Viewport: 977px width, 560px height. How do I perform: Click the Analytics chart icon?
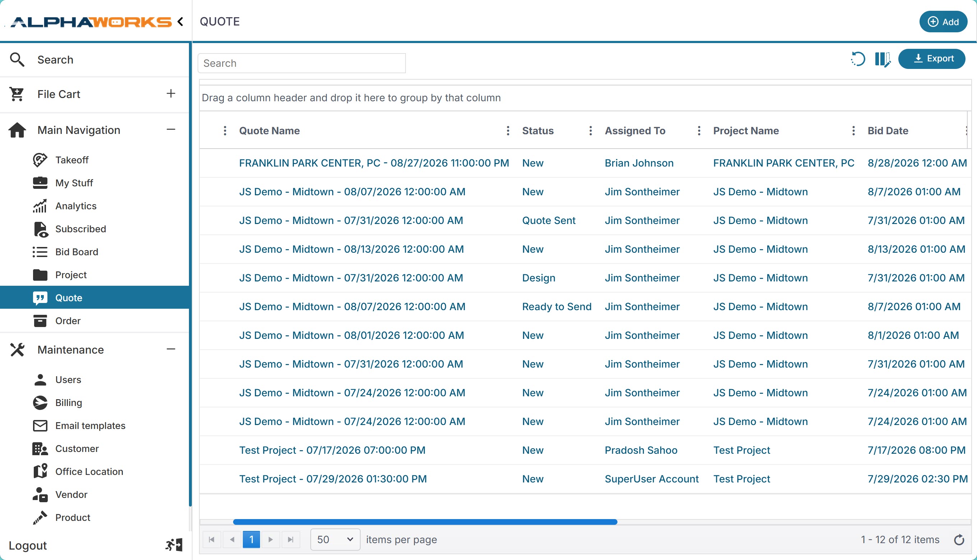[x=40, y=206]
